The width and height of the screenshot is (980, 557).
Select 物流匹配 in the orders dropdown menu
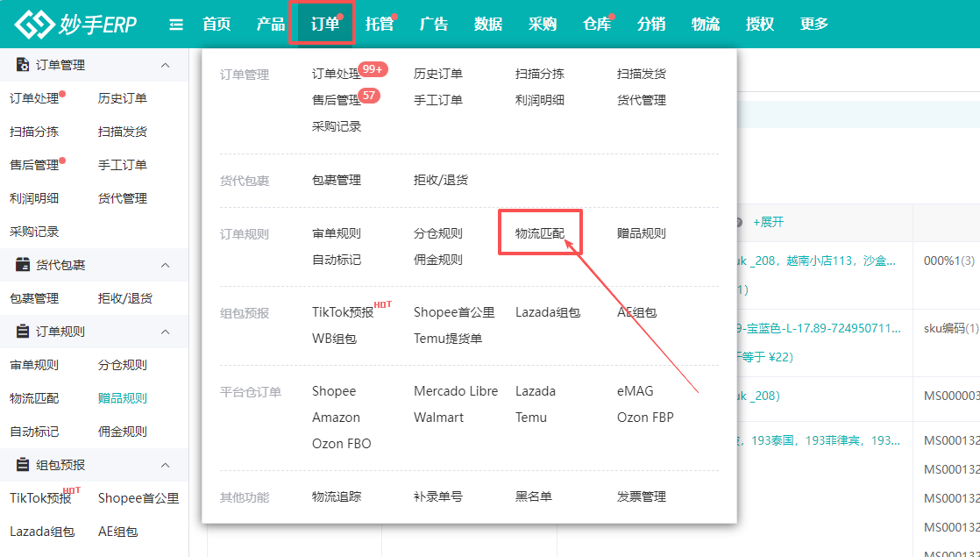538,232
